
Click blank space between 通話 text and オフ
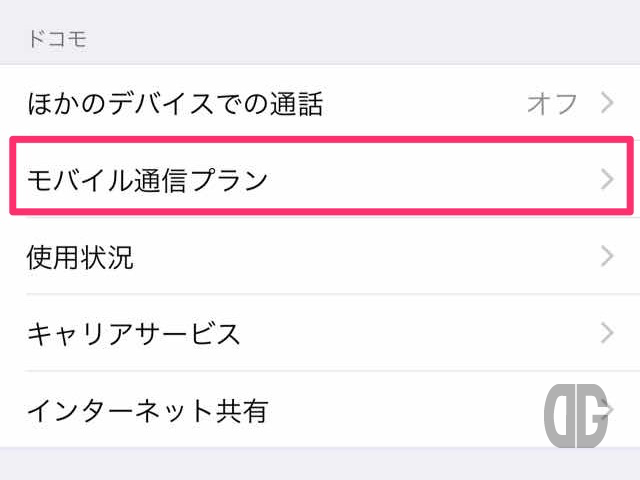tap(424, 103)
